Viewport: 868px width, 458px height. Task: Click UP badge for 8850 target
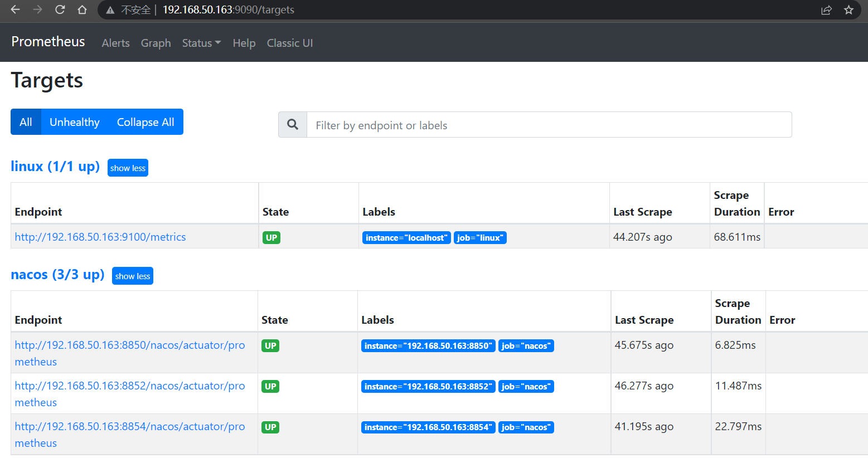point(270,345)
